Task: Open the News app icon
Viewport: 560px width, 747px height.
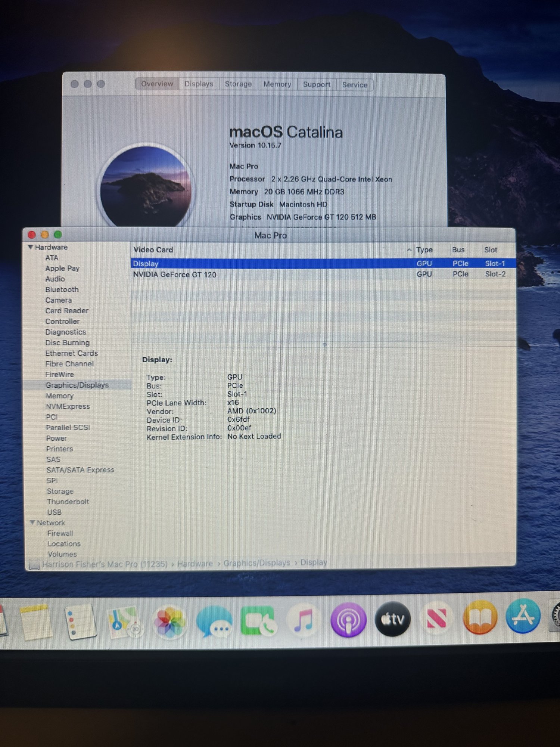Action: pyautogui.click(x=436, y=618)
